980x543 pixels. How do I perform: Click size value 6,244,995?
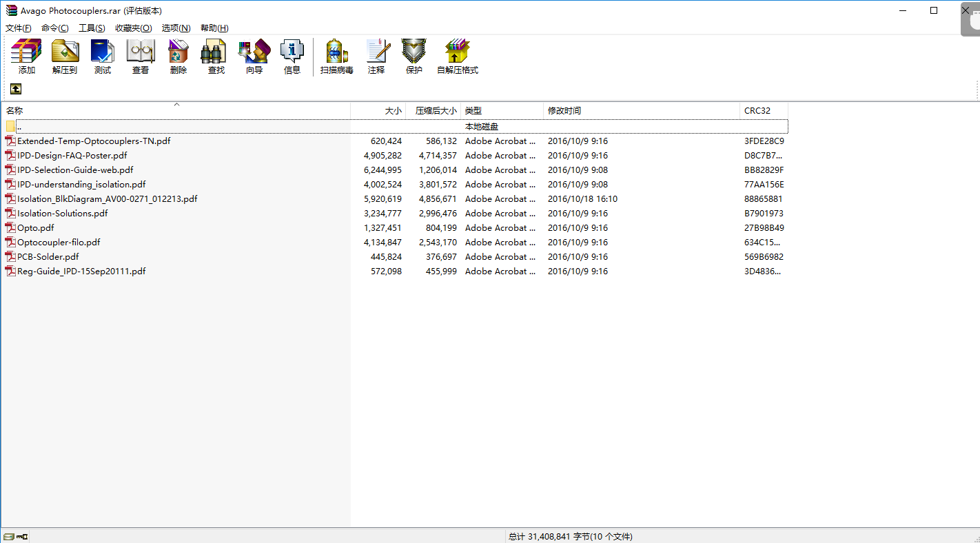382,170
